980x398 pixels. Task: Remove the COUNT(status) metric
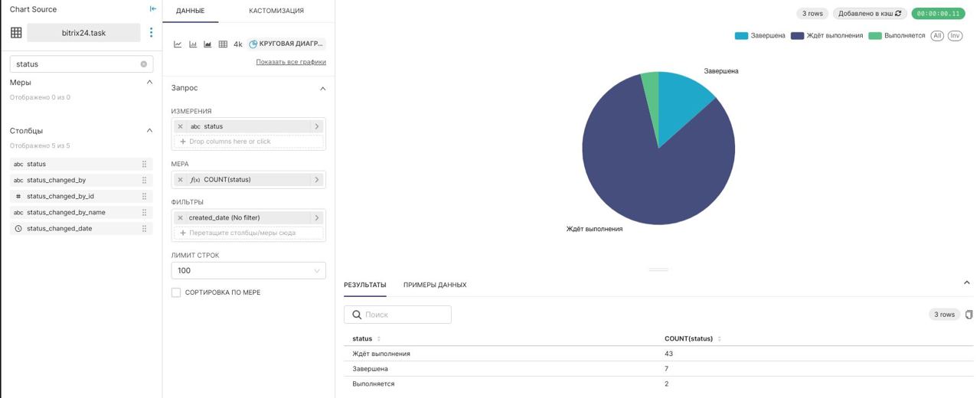click(181, 180)
